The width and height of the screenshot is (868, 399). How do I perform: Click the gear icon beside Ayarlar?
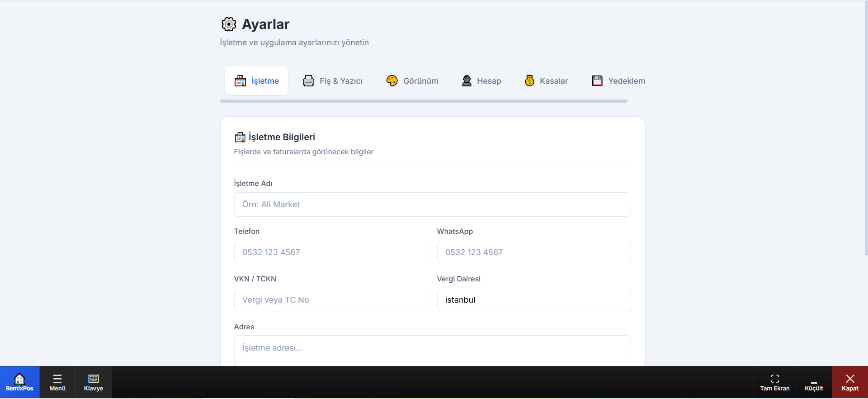[x=229, y=24]
